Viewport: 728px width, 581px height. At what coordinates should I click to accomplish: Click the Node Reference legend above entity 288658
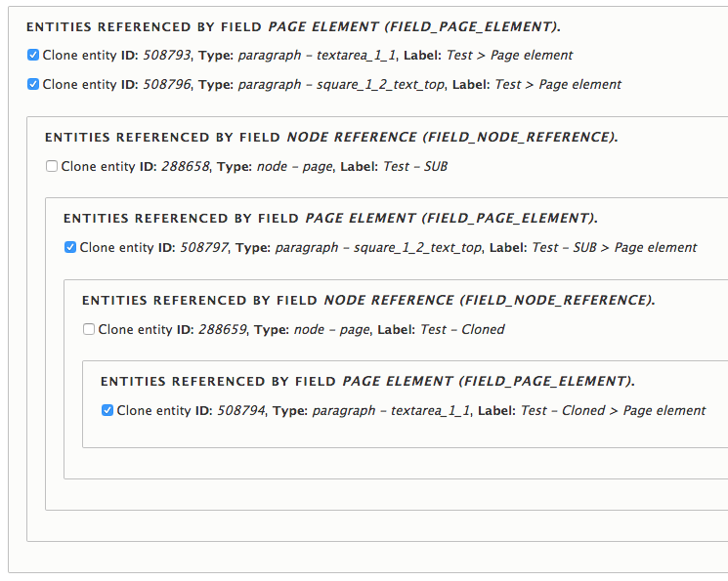point(331,138)
